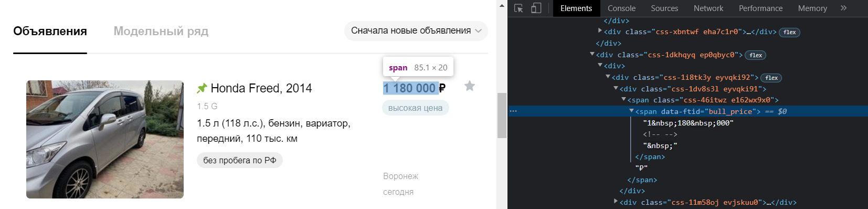Switch to the Elements tab
The image size is (868, 209).
point(576,8)
